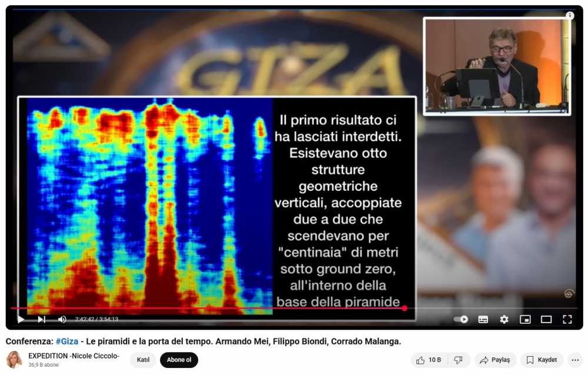Click the Katıl join button
Screen dimensions: 588x375
click(x=143, y=360)
